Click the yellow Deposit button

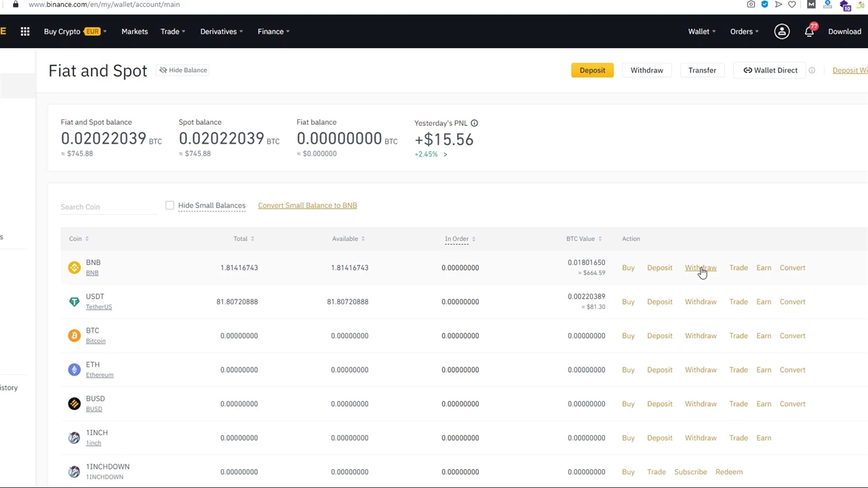coord(592,70)
